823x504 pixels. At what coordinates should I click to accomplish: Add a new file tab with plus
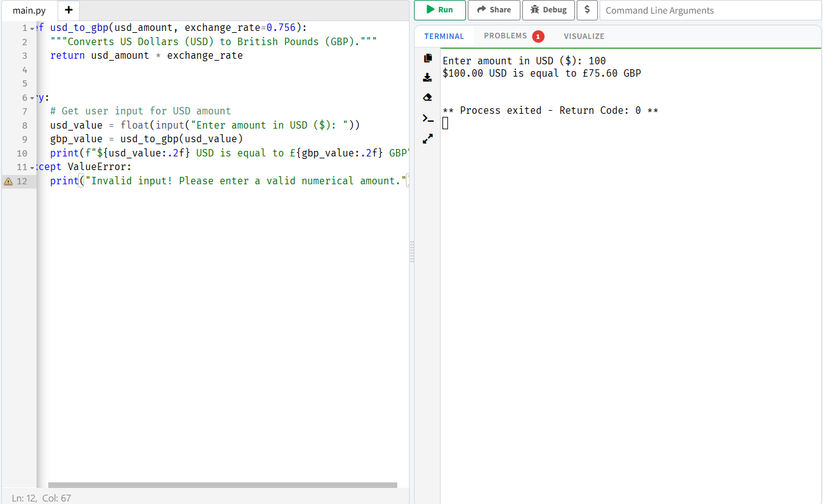coord(69,10)
